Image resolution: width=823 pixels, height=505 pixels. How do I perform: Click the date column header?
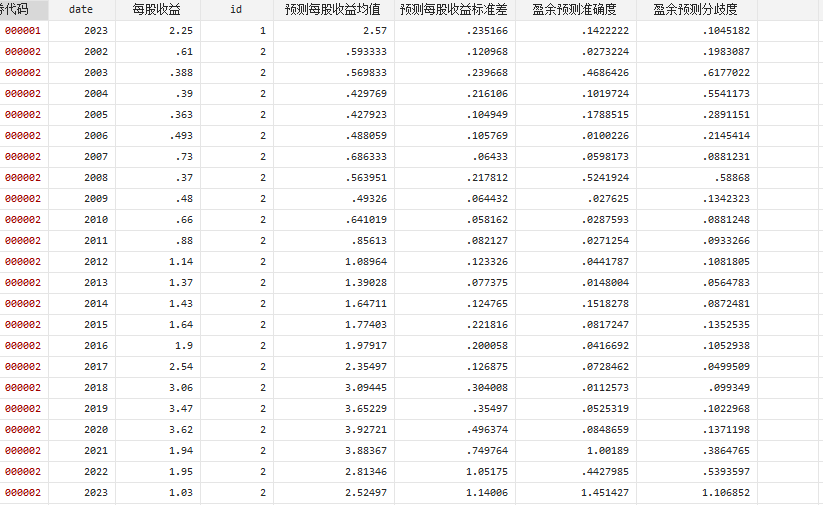coord(81,9)
